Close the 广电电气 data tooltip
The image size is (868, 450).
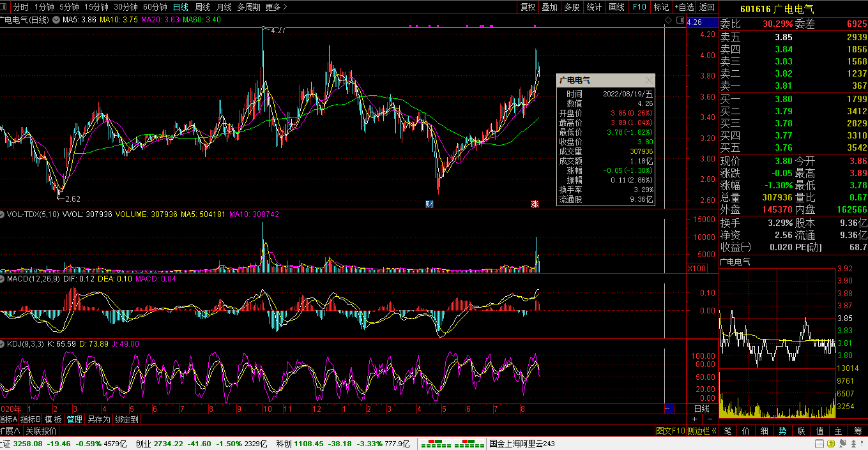(649, 80)
